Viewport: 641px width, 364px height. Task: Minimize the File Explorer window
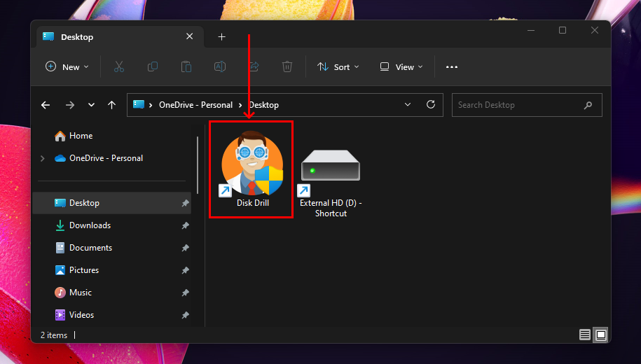(531, 30)
